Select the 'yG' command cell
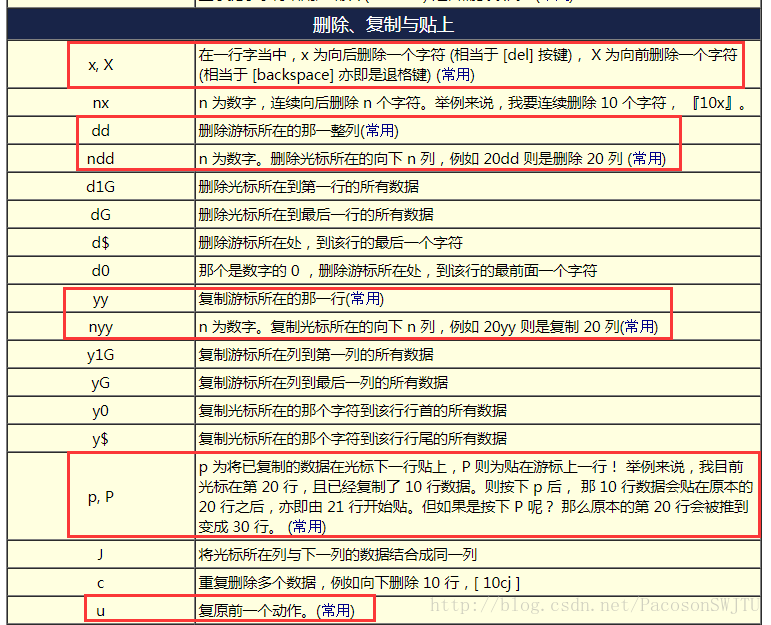The image size is (771, 625). click(x=101, y=383)
